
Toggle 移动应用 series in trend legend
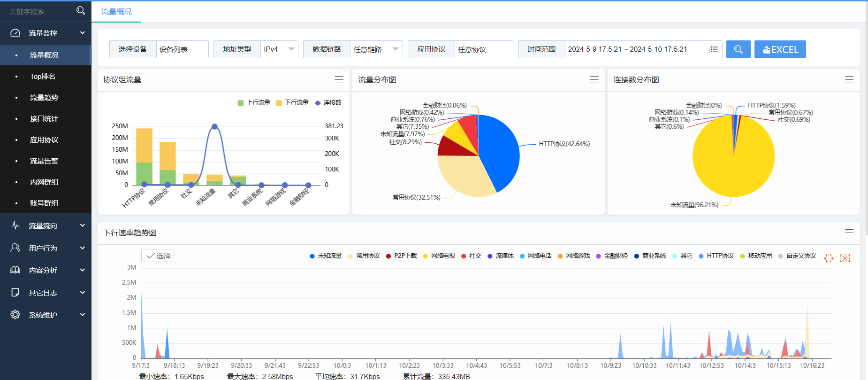point(756,256)
